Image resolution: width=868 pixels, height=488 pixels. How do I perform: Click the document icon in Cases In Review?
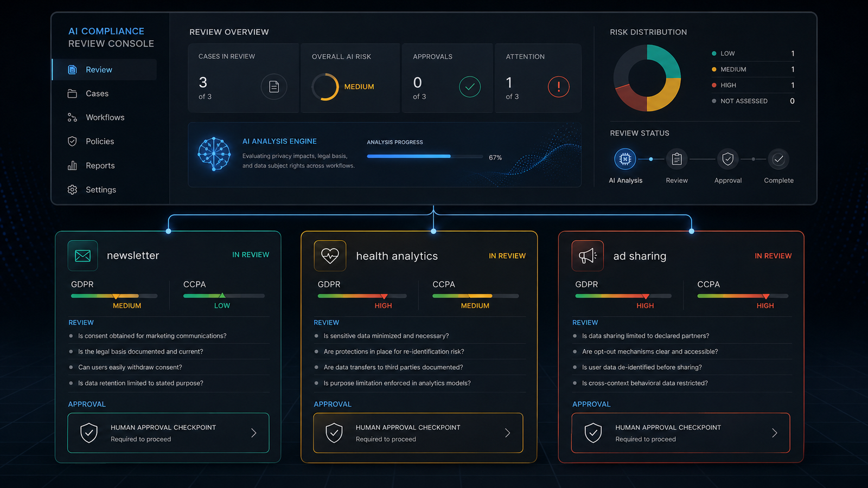[274, 86]
